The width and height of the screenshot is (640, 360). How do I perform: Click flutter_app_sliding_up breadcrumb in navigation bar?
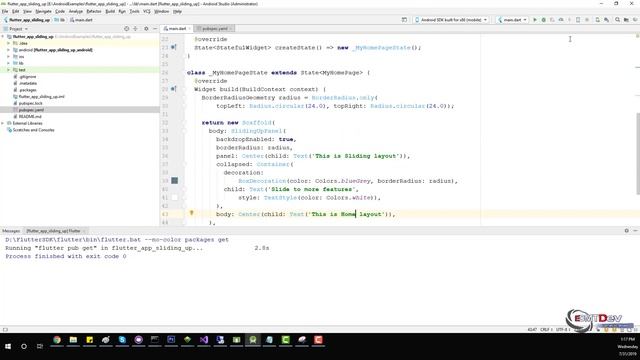(x=27, y=20)
